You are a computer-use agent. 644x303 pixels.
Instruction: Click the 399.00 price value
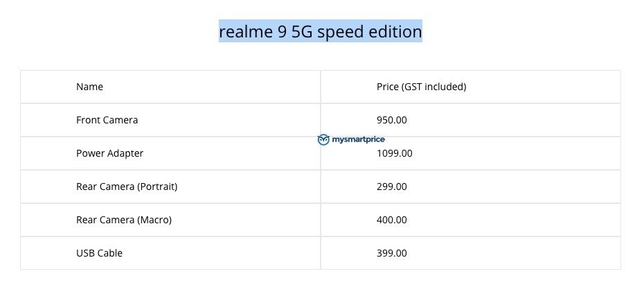(391, 253)
